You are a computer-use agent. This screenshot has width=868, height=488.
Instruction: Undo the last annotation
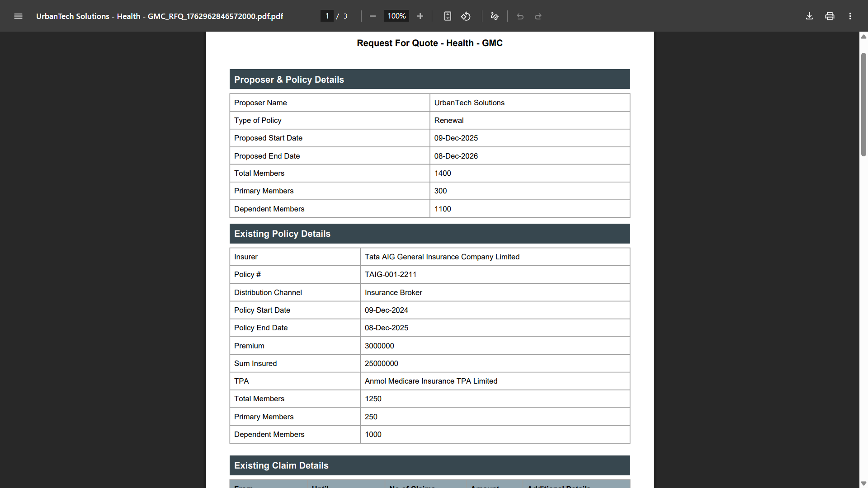(x=519, y=16)
